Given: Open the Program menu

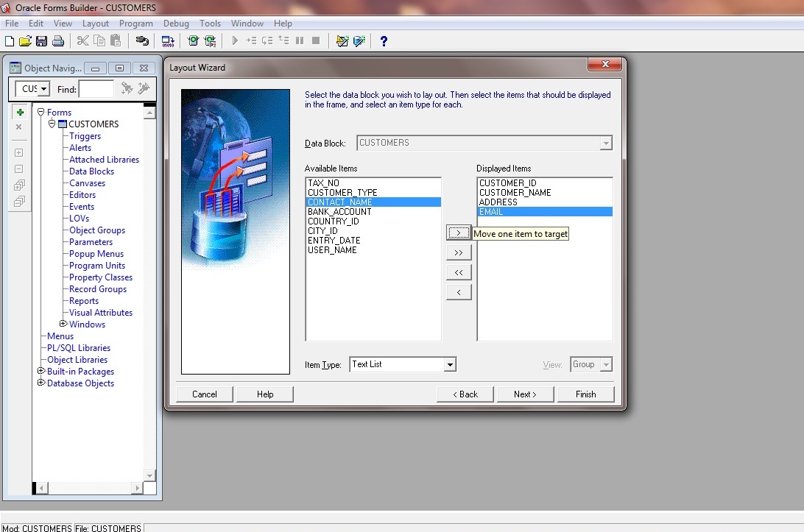Looking at the screenshot, I should [x=136, y=24].
